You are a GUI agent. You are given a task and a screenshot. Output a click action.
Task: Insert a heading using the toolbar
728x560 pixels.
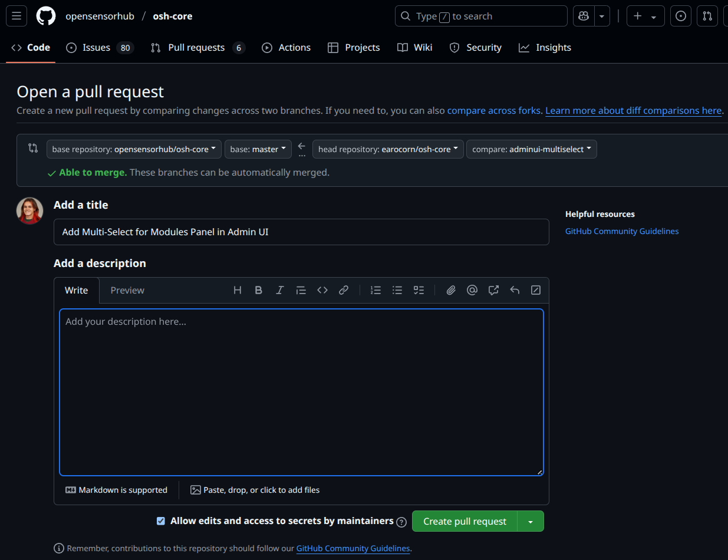click(237, 290)
